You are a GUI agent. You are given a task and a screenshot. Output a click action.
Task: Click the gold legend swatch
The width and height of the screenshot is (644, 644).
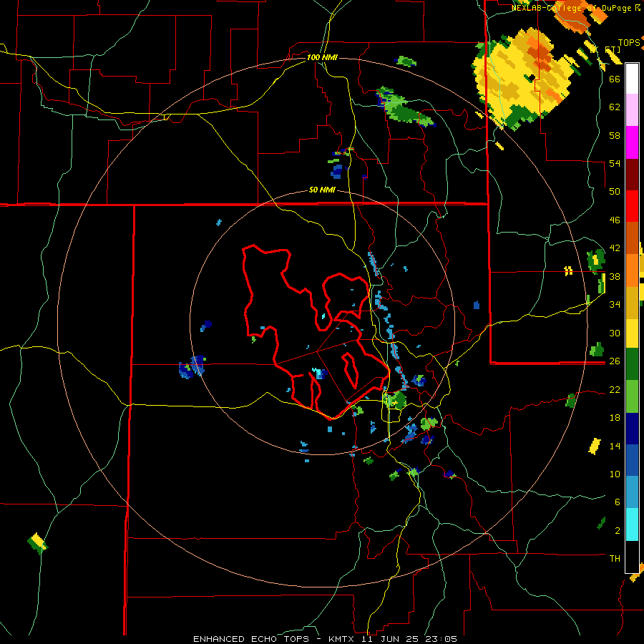tap(632, 303)
